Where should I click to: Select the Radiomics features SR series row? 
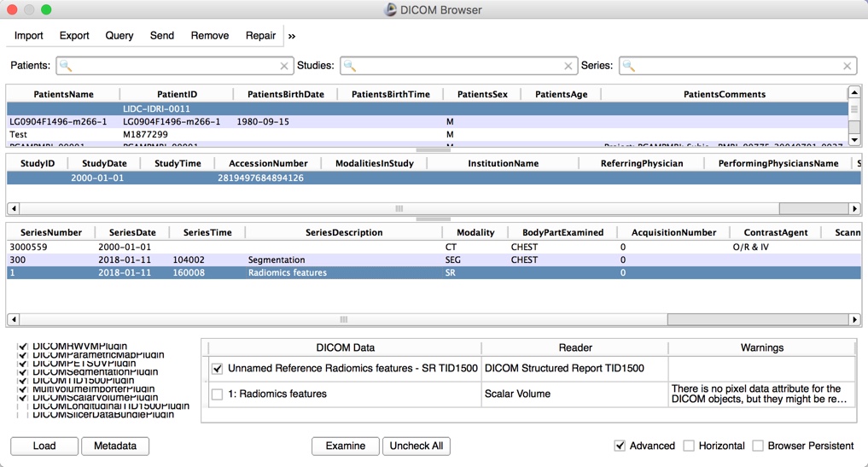point(434,272)
